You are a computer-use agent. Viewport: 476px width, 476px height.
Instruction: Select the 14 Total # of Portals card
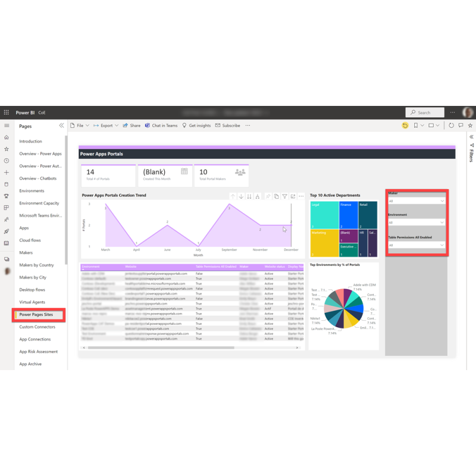point(108,176)
